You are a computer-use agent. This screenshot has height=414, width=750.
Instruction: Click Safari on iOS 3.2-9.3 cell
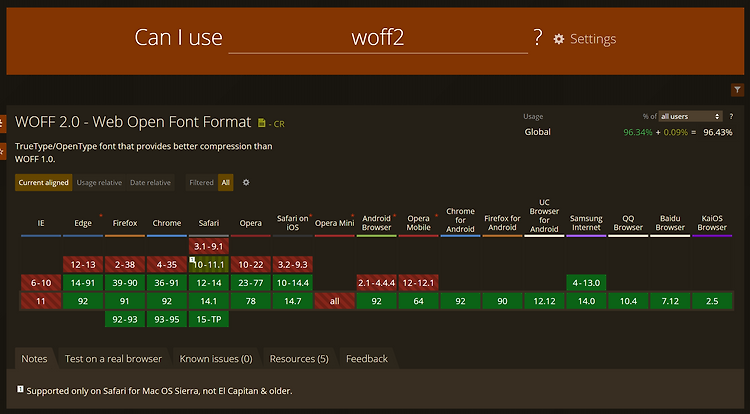click(293, 265)
